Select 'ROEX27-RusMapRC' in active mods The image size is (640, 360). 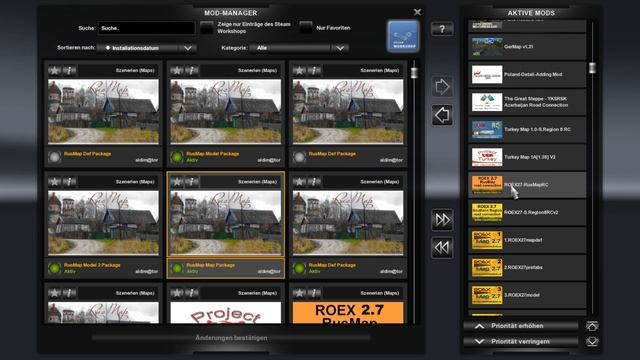tap(527, 185)
